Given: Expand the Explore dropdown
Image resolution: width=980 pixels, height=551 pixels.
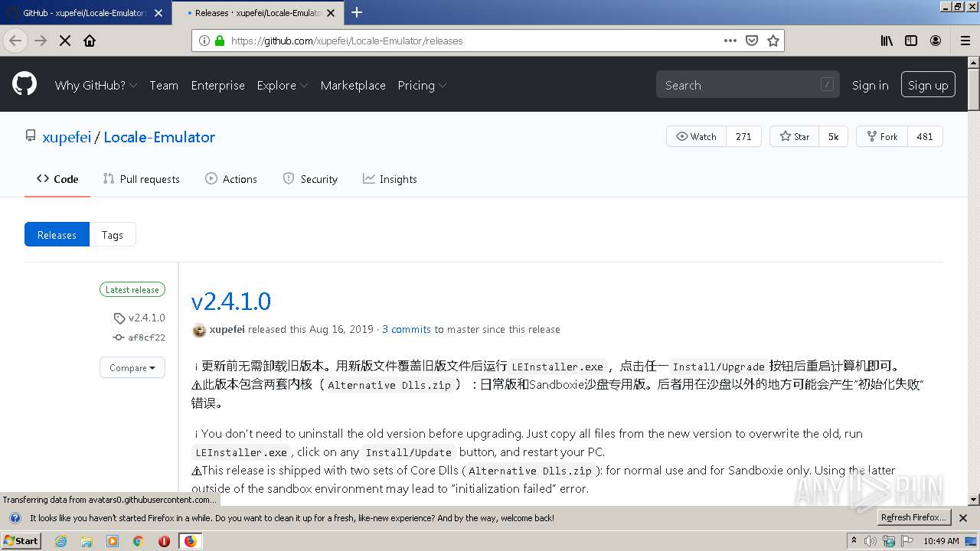Looking at the screenshot, I should click(283, 85).
